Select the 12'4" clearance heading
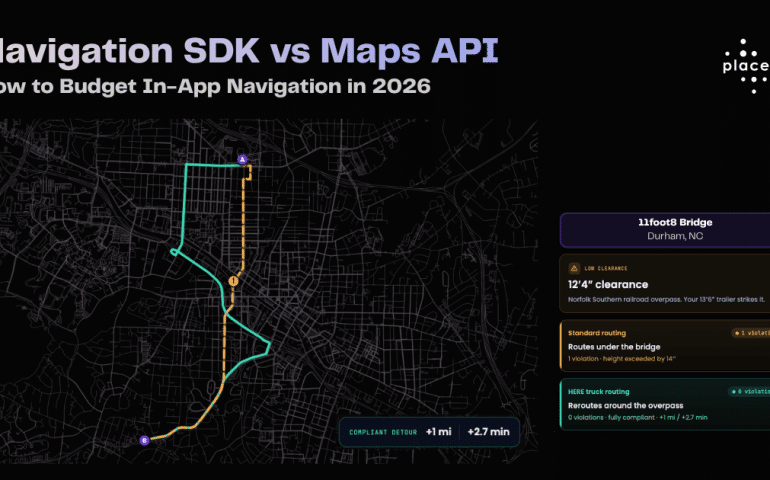The width and height of the screenshot is (770, 480). [608, 284]
